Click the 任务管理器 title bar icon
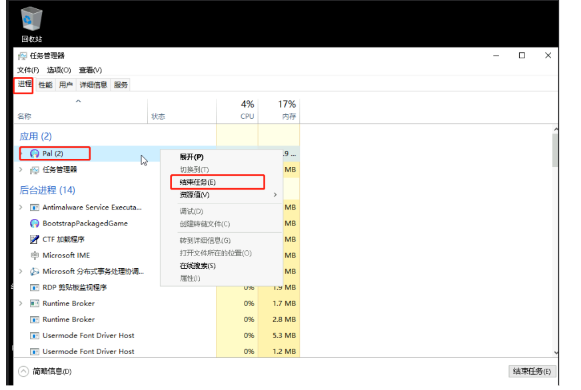 tap(23, 56)
